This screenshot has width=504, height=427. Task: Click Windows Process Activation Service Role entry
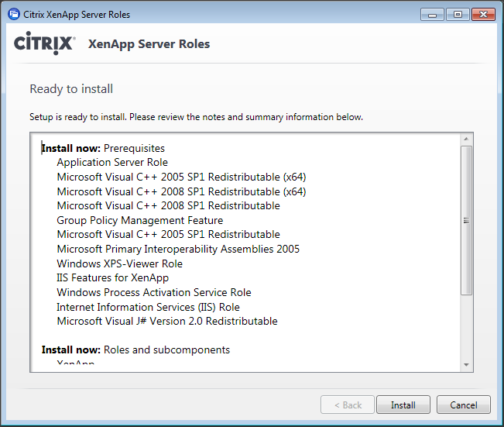tap(153, 292)
